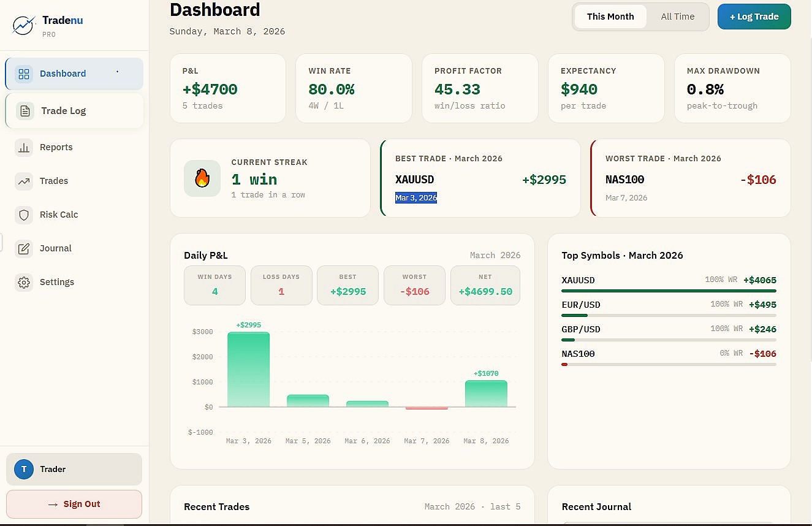812x526 pixels.
Task: Toggle the Trader account chip in sidebar
Action: pyautogui.click(x=74, y=469)
